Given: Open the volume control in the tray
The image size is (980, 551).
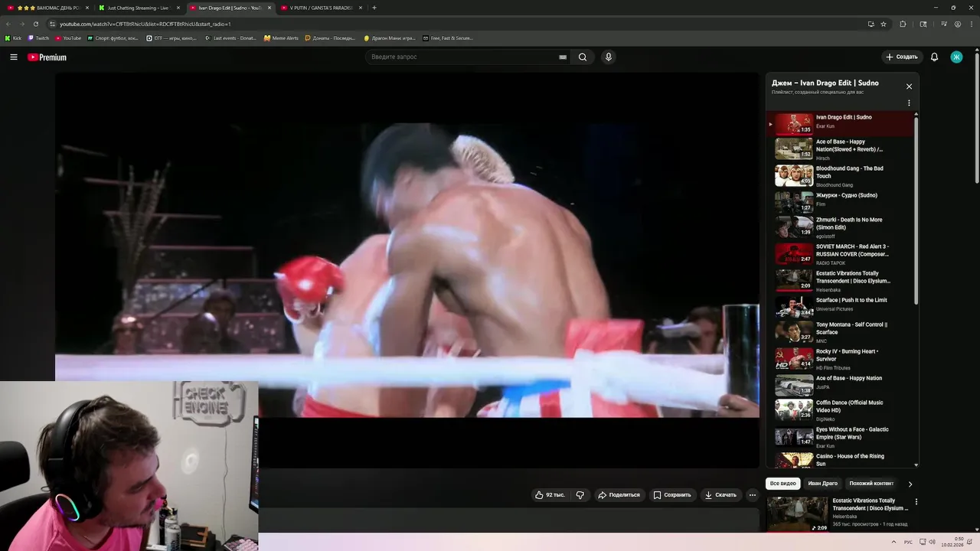Looking at the screenshot, I should coord(932,542).
